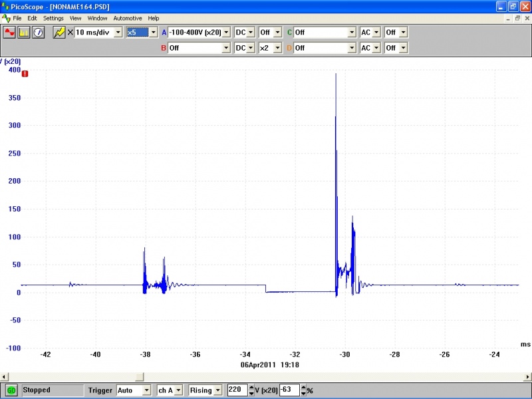
Task: Open the meter view icon
Action: tap(38, 32)
